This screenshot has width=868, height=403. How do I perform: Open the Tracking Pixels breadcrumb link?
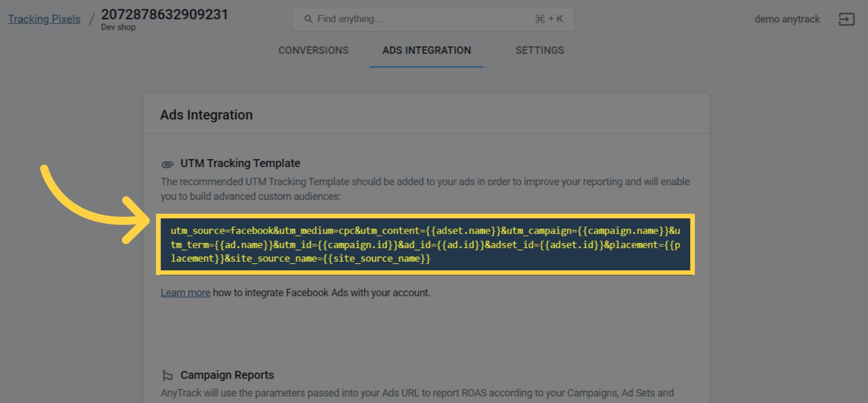tap(44, 19)
